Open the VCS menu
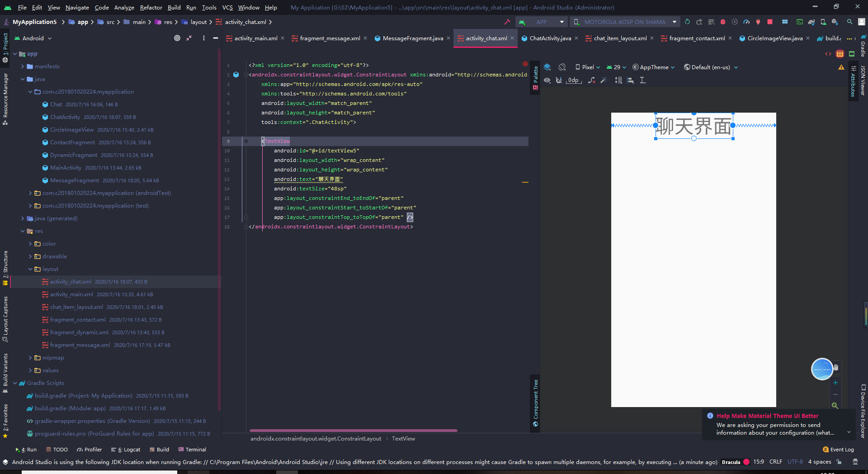The image size is (868, 474). [x=227, y=7]
